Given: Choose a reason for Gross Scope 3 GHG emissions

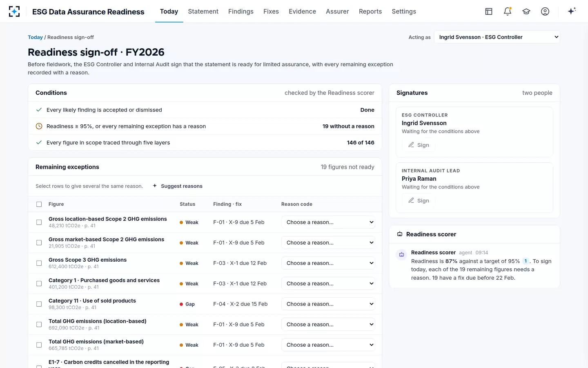Looking at the screenshot, I should tap(328, 263).
